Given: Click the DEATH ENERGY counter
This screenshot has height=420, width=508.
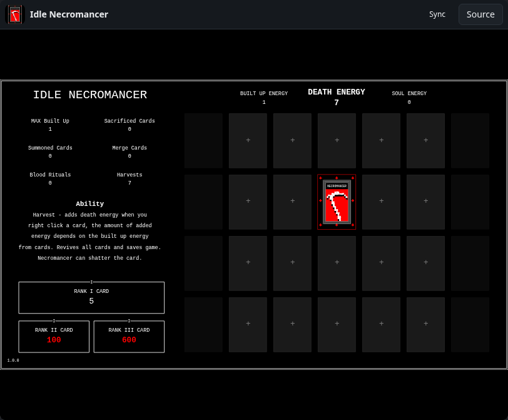Looking at the screenshot, I should (x=337, y=97).
